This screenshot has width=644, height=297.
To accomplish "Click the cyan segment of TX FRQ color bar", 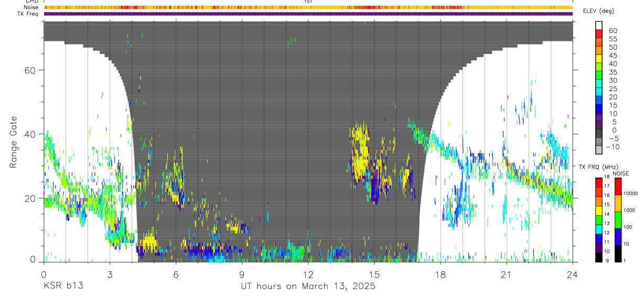I will point(598,228).
